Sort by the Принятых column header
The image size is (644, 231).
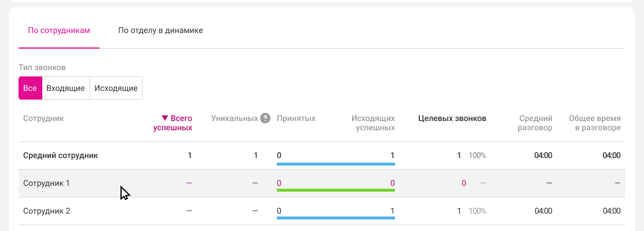(296, 119)
